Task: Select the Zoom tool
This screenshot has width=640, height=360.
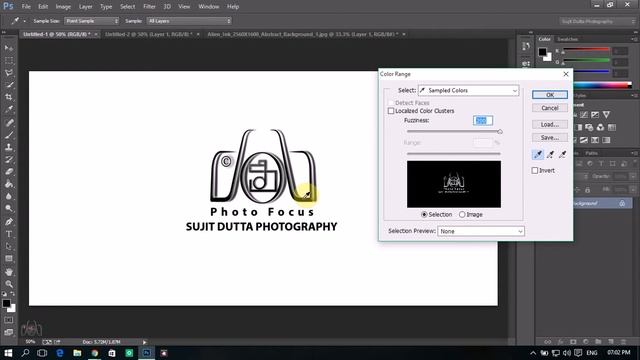Action: pyautogui.click(x=9, y=284)
